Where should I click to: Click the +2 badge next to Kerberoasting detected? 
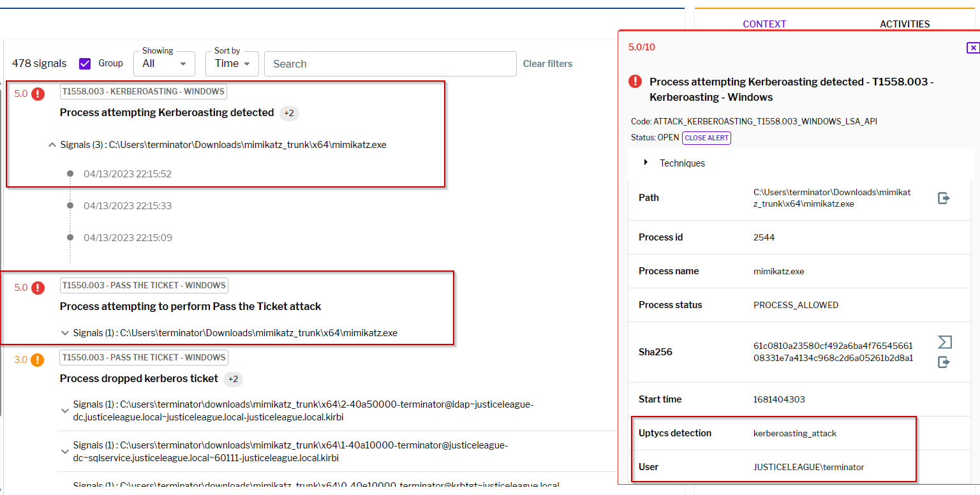(289, 113)
